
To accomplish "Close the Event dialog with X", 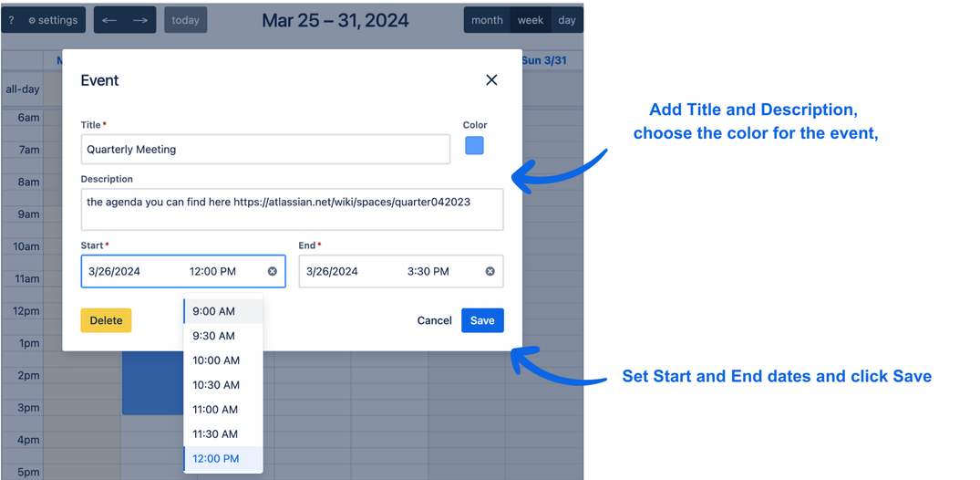I will click(x=491, y=80).
